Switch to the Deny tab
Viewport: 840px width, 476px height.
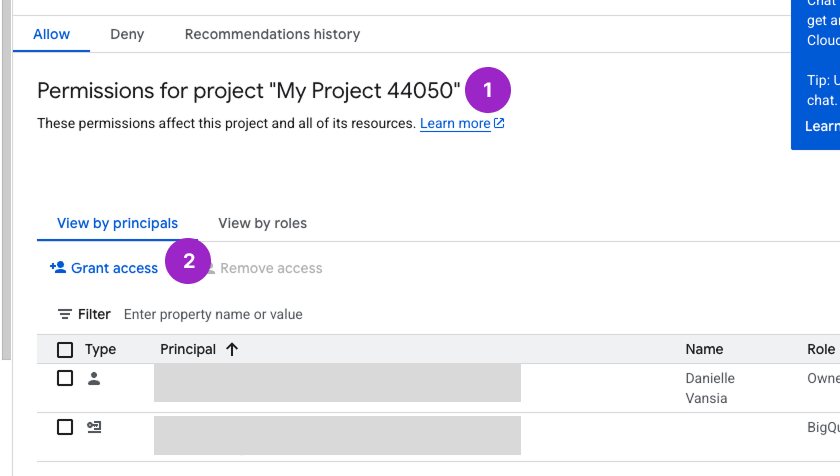point(127,34)
